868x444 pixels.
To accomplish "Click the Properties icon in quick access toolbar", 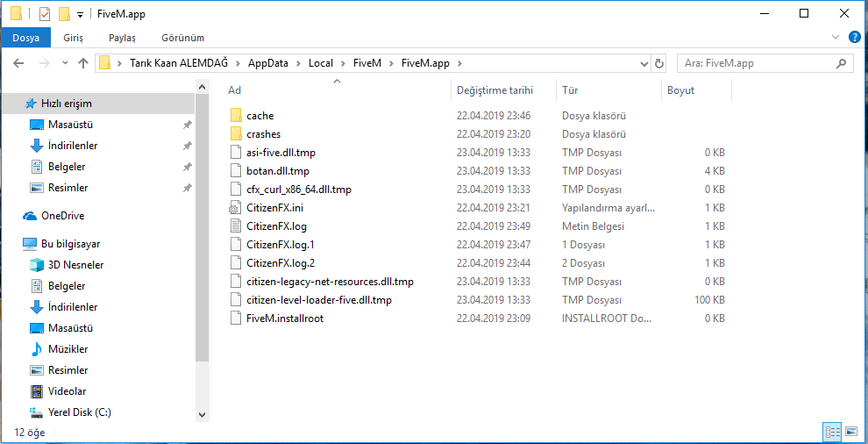I will 45,14.
